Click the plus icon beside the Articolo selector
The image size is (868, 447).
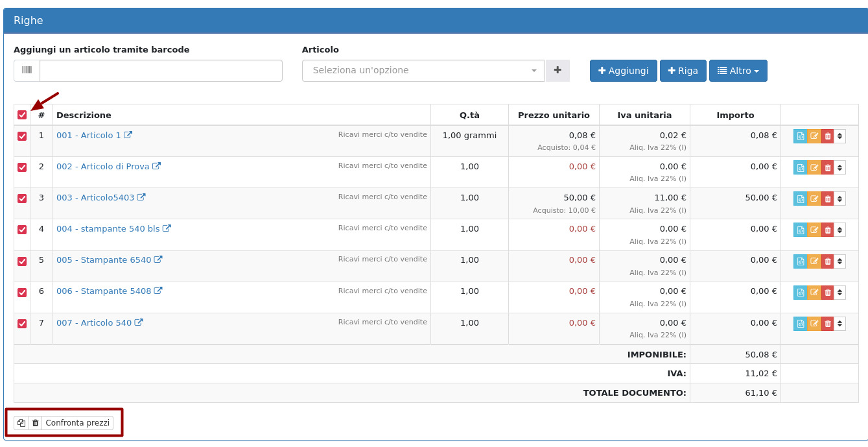point(557,71)
